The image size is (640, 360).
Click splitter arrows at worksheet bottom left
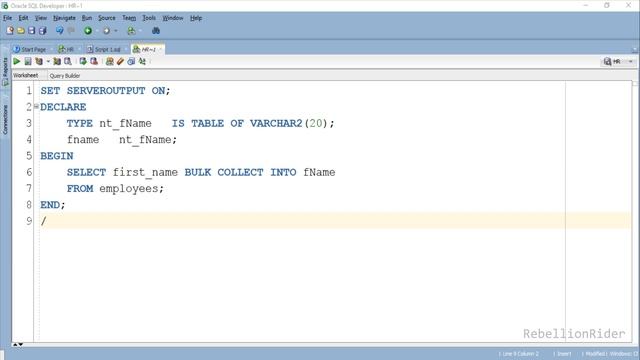tap(17, 344)
